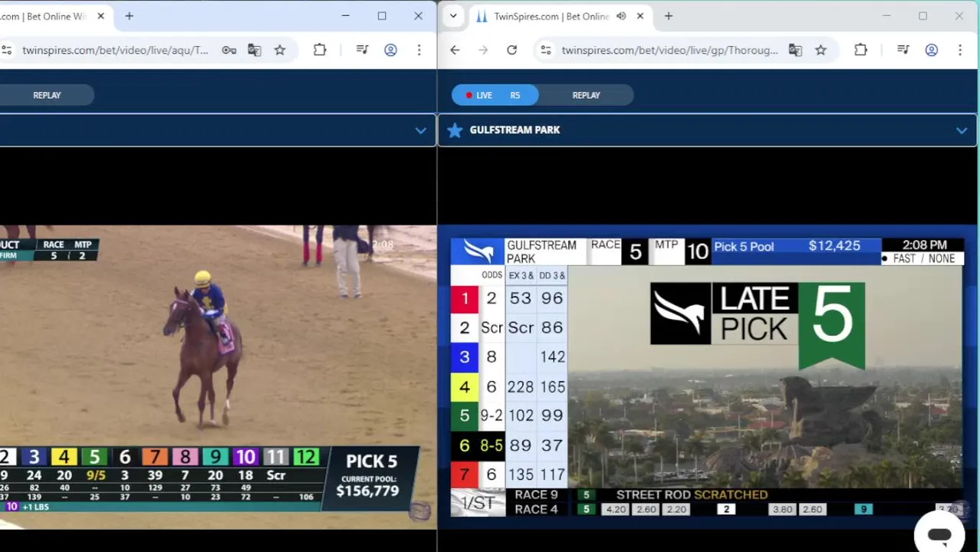This screenshot has width=980, height=552.
Task: Click translate icon in right address bar
Action: [795, 51]
